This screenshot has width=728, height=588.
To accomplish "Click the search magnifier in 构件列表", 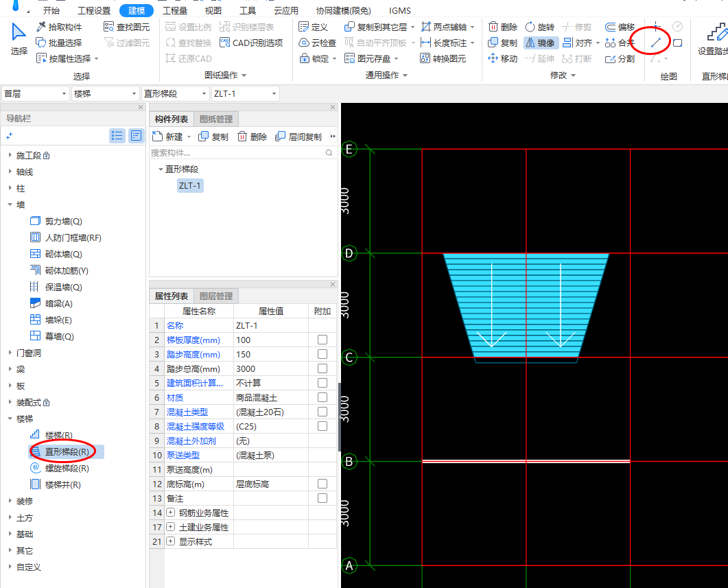I will [x=329, y=153].
